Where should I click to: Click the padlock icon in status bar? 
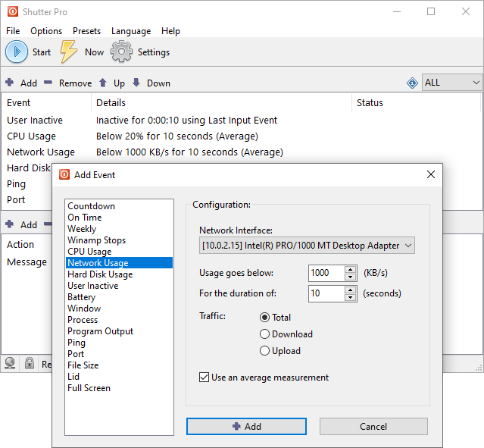click(x=30, y=363)
